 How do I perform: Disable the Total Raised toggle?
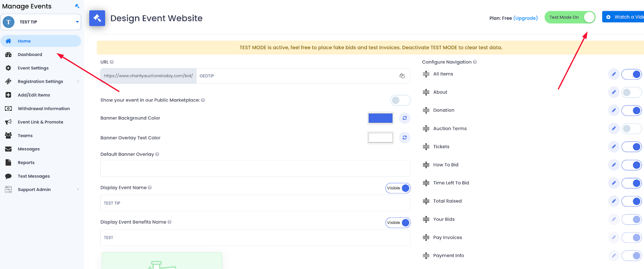coord(632,201)
